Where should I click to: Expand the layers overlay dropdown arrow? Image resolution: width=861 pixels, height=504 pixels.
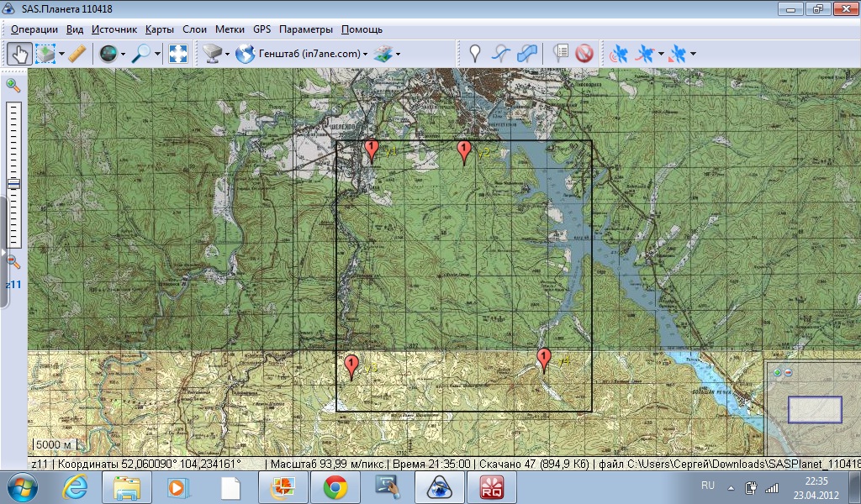click(398, 54)
